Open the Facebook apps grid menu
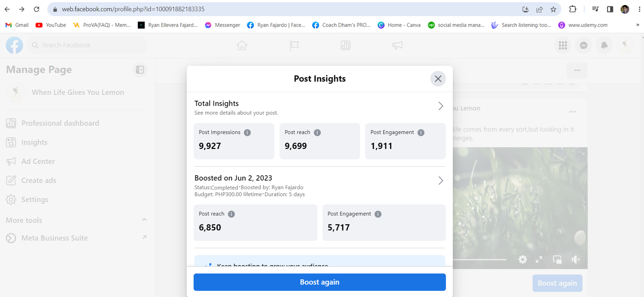 click(x=563, y=45)
